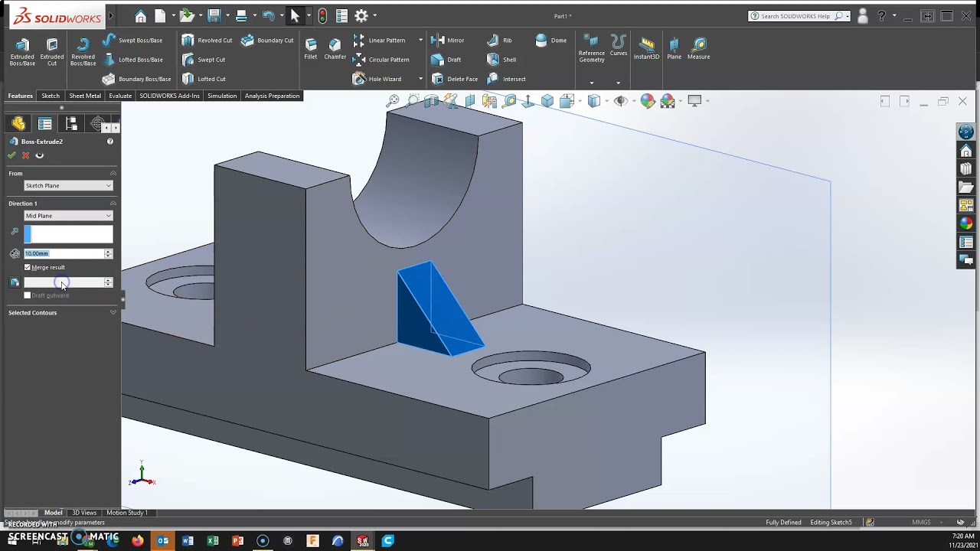Expand the Selected Contours section

click(113, 313)
